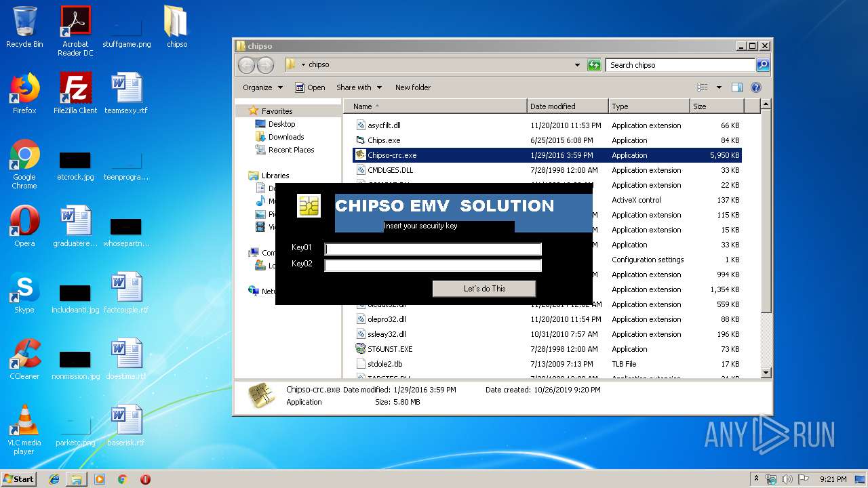The width and height of the screenshot is (868, 488).
Task: Sort by Date modified column header
Action: [x=568, y=106]
